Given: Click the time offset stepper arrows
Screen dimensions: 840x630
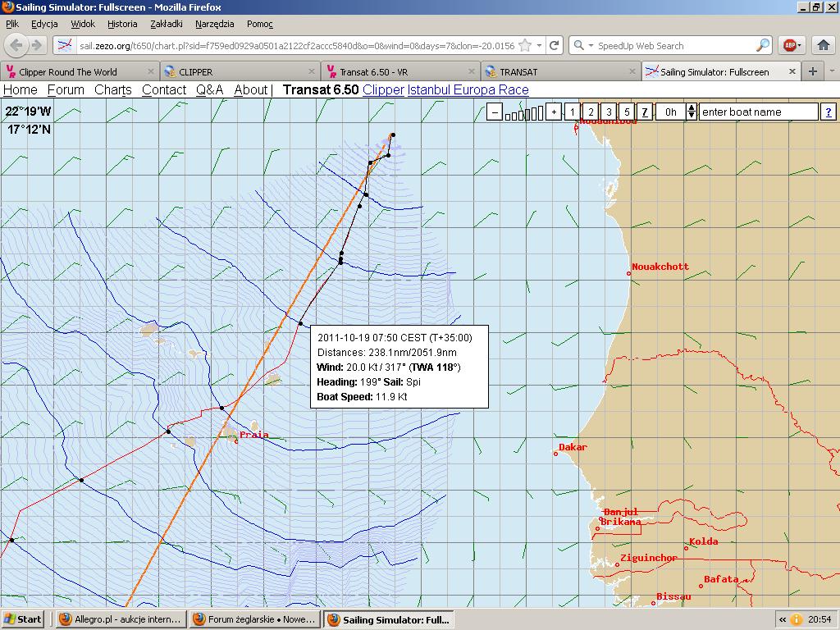Looking at the screenshot, I should [x=692, y=112].
